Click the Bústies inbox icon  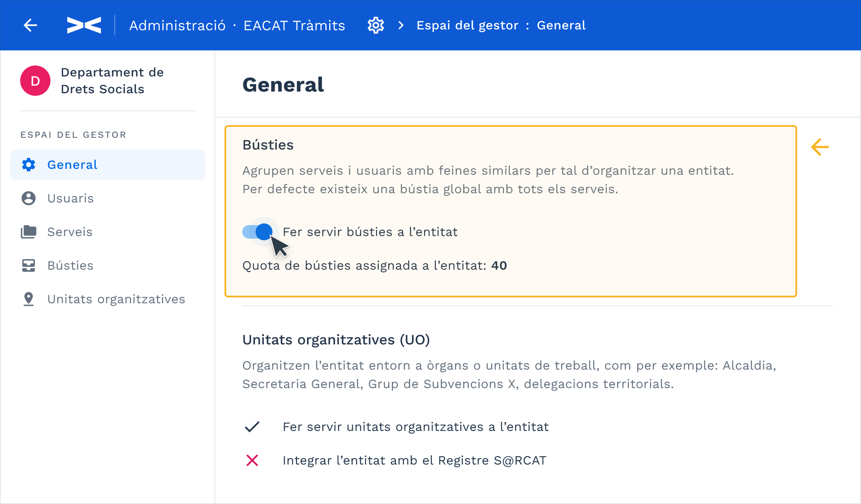click(29, 265)
